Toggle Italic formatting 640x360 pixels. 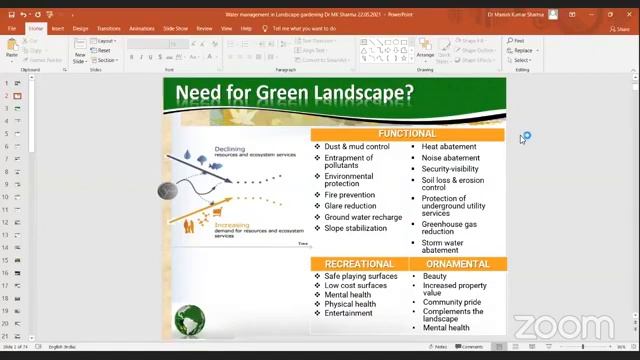(141, 58)
